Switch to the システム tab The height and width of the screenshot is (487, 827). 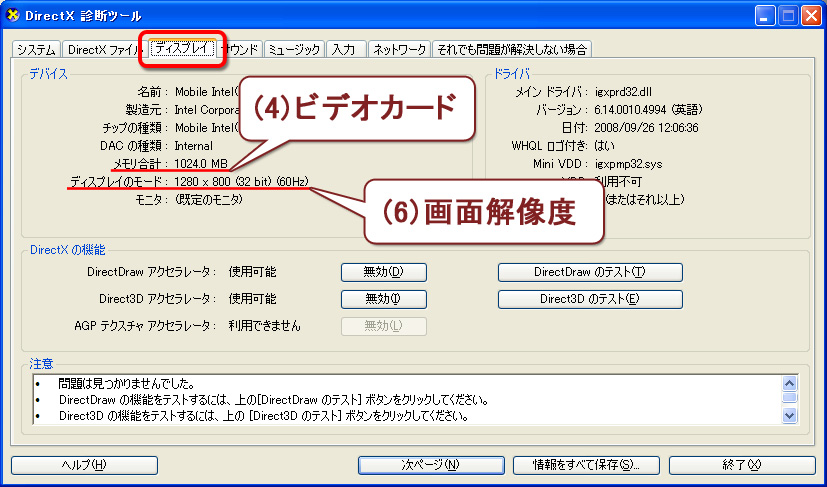click(x=36, y=49)
